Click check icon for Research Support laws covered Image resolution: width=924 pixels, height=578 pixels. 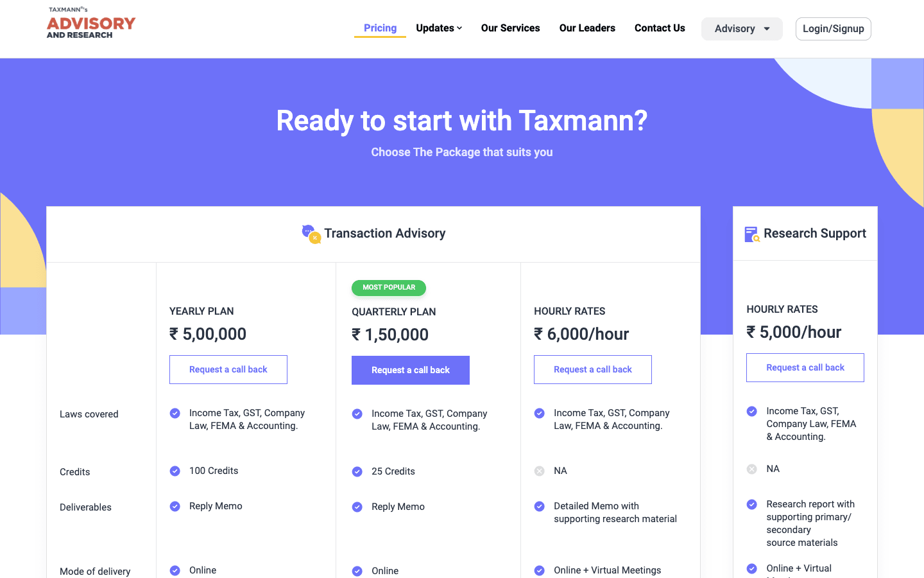click(x=752, y=411)
